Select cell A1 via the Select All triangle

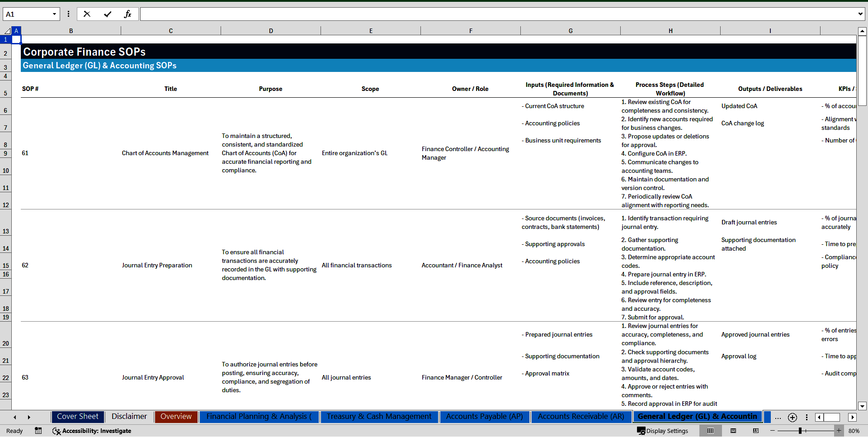coord(6,30)
